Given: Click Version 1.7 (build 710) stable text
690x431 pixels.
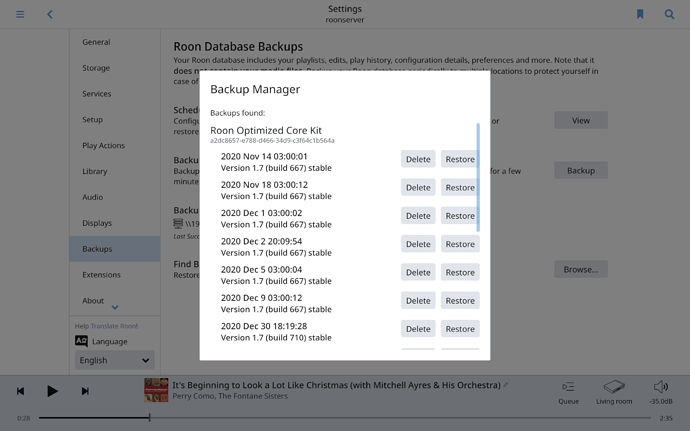Looking at the screenshot, I should [276, 338].
